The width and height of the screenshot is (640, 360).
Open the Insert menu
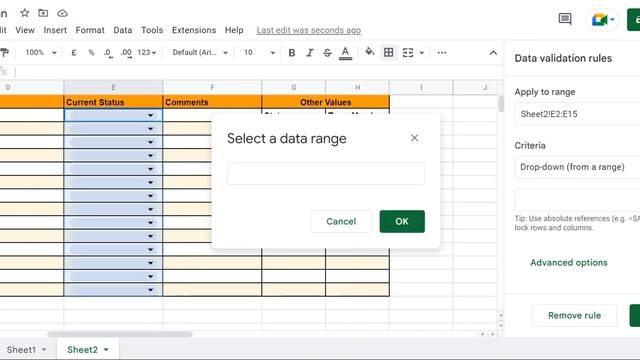(55, 30)
